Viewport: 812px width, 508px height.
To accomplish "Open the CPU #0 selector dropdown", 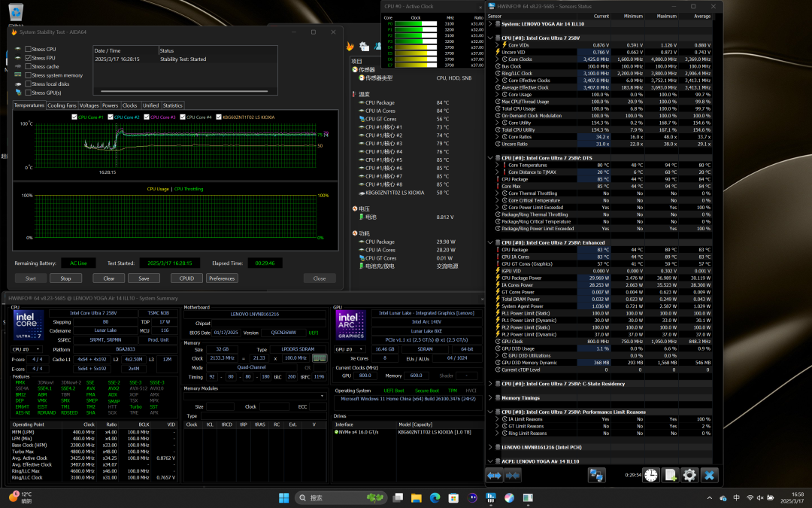I will 27,349.
